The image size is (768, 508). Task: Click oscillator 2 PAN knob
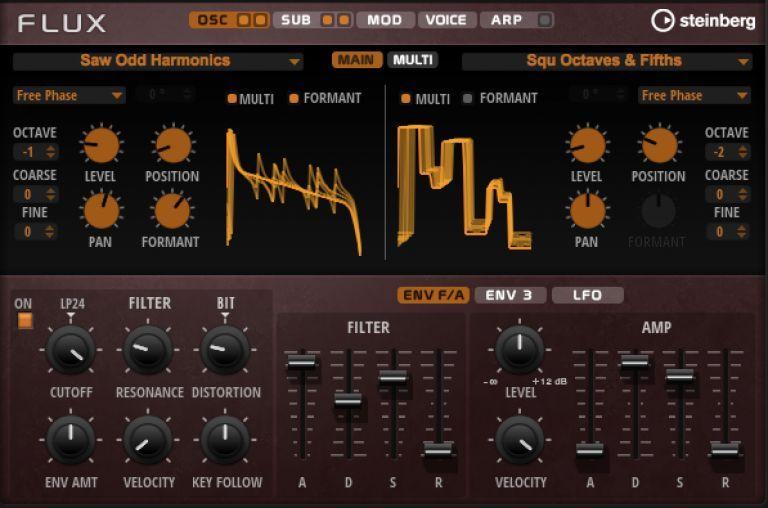pos(588,212)
